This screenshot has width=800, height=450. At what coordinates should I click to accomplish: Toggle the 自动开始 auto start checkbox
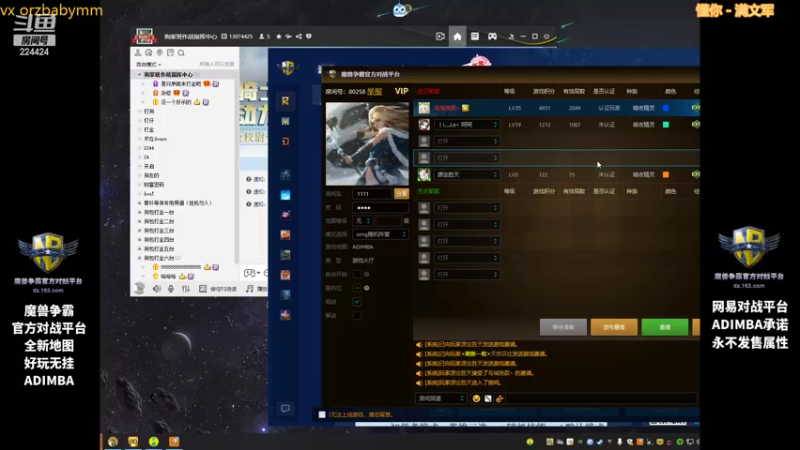coord(357,274)
